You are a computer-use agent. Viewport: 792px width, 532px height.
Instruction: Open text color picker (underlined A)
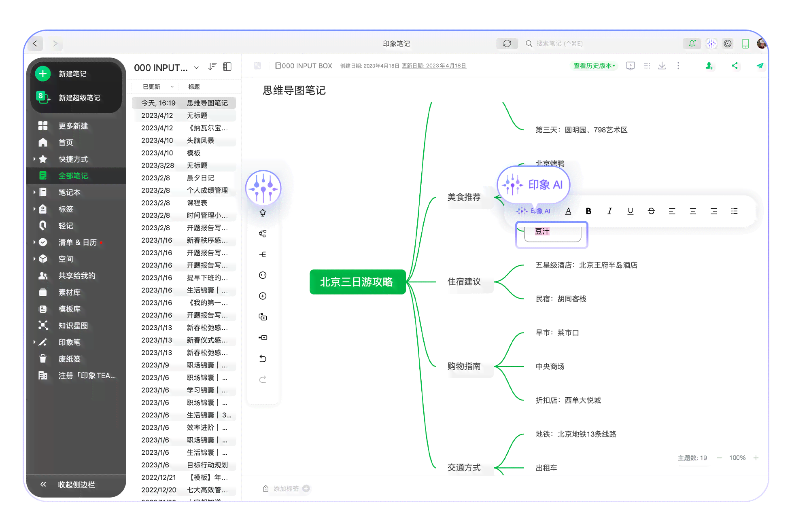pyautogui.click(x=568, y=211)
